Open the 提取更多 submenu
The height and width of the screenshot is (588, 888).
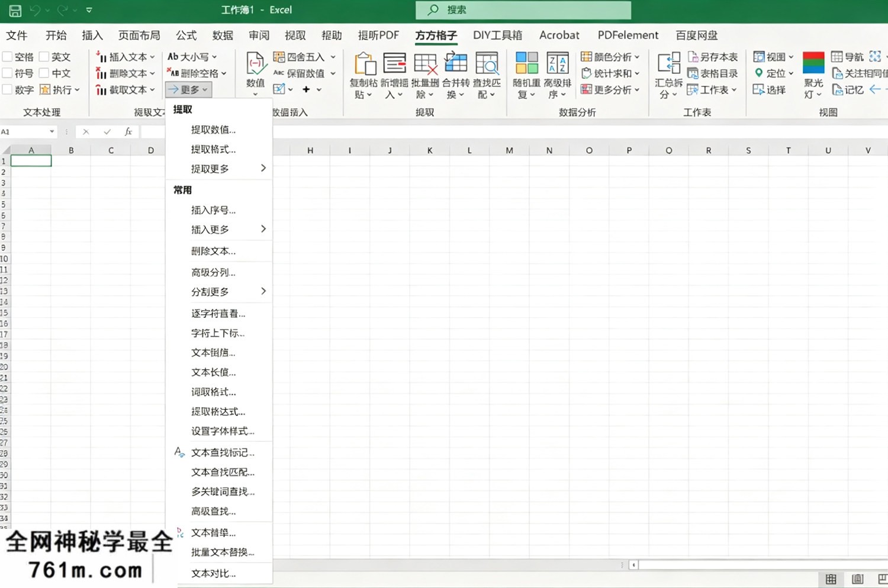coord(218,169)
